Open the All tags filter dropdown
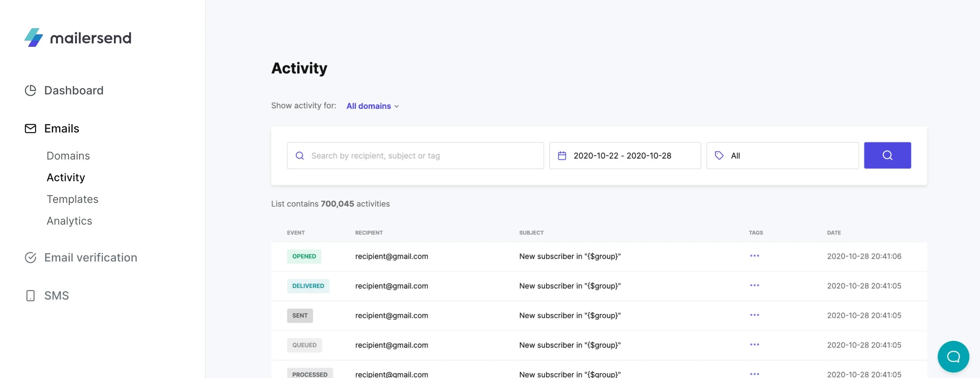 point(782,156)
